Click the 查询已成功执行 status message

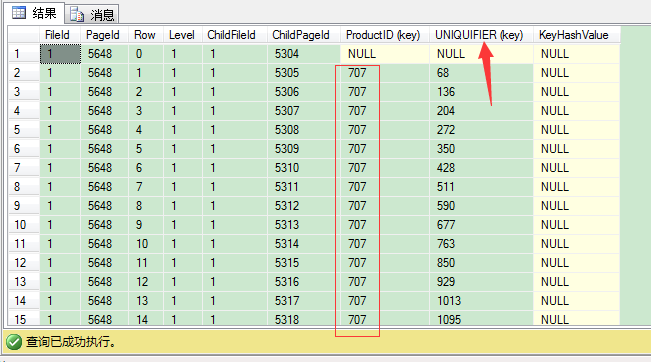tap(71, 342)
